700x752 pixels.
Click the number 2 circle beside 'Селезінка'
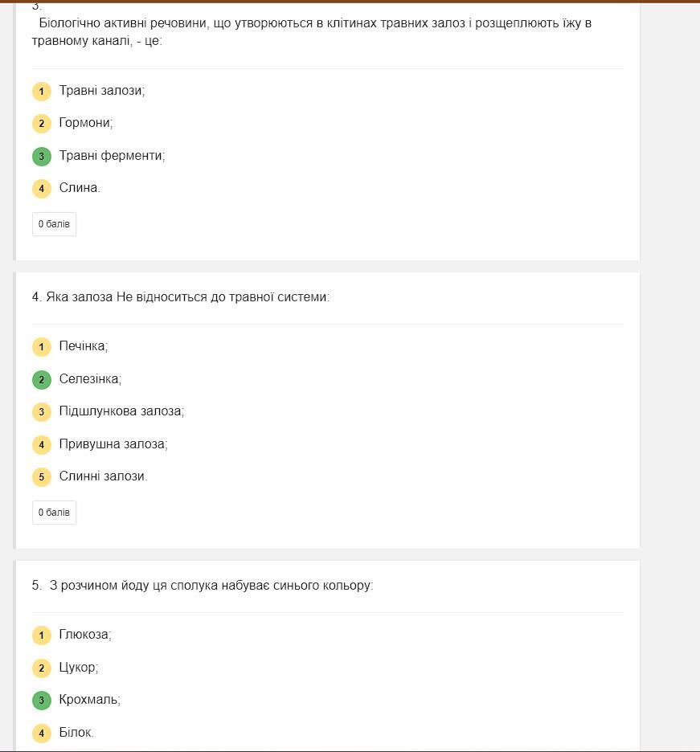pos(42,379)
